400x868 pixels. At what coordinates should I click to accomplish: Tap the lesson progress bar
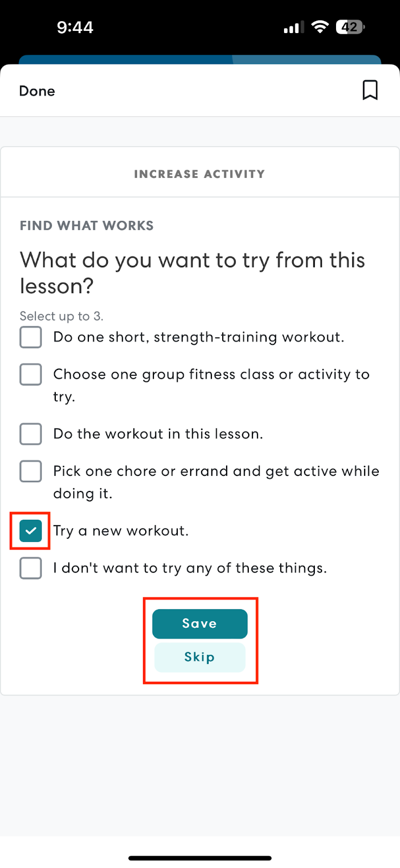(200, 59)
